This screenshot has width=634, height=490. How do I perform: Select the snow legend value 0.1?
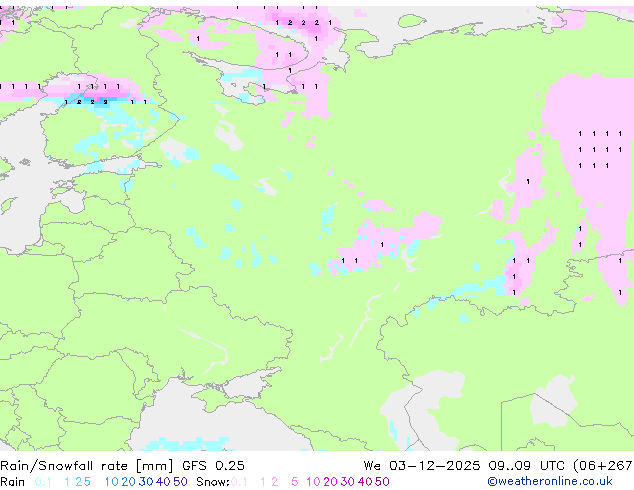tap(239, 482)
